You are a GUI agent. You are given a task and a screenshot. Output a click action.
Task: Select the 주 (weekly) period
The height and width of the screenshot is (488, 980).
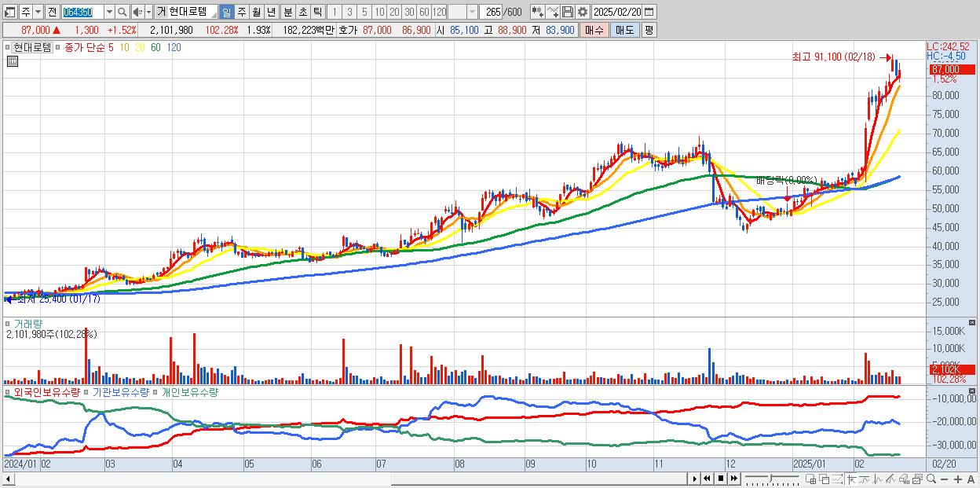241,12
